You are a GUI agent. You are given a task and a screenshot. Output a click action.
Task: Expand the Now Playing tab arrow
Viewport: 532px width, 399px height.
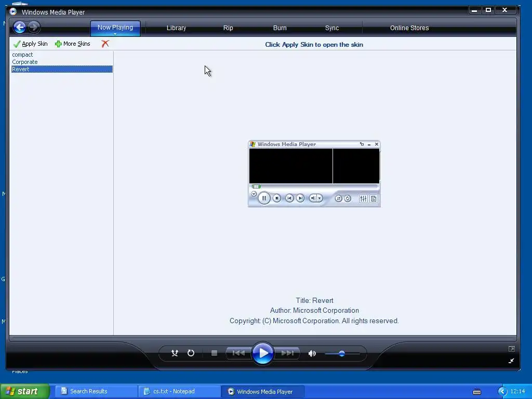pyautogui.click(x=115, y=34)
